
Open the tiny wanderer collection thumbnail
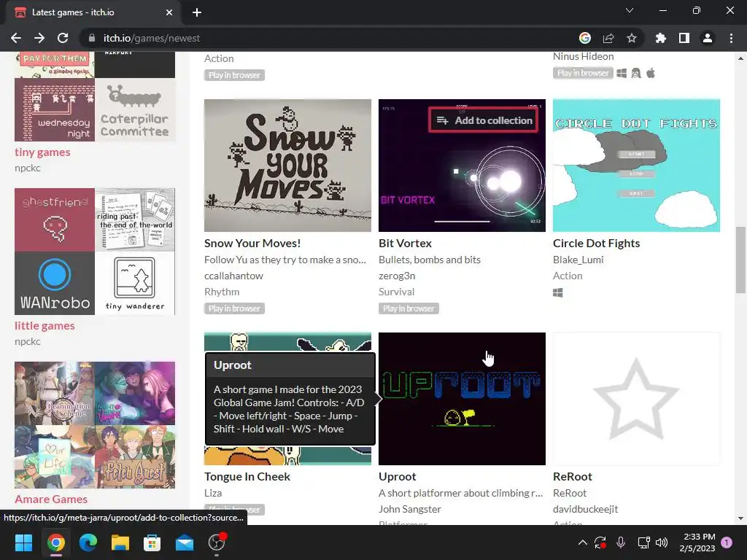(135, 284)
